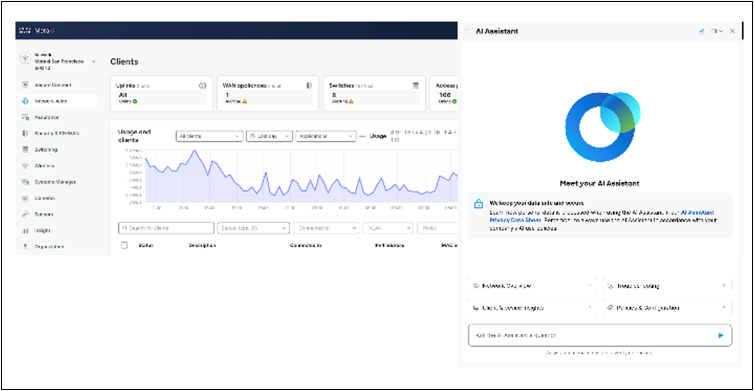
Task: Open Security & SD-WAN menu item
Action: [x=58, y=133]
